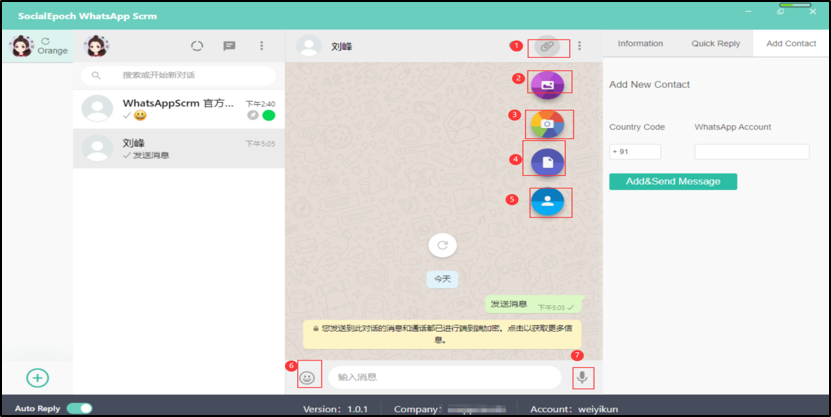Click the search or start new chat box
Viewport: 831px width, 417px height.
pyautogui.click(x=179, y=75)
